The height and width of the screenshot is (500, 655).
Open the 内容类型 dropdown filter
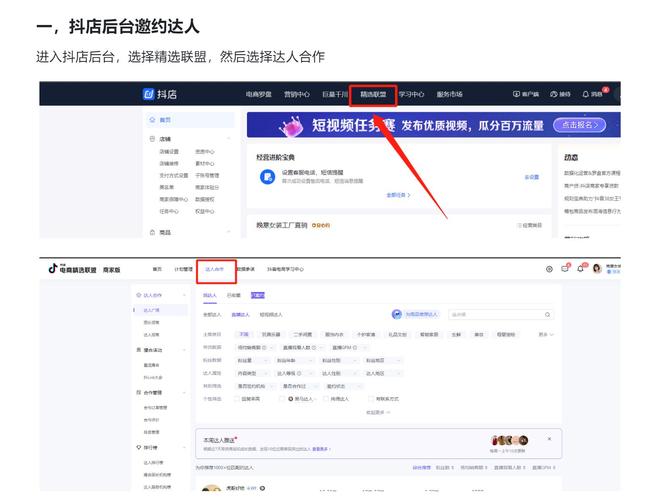(x=251, y=372)
